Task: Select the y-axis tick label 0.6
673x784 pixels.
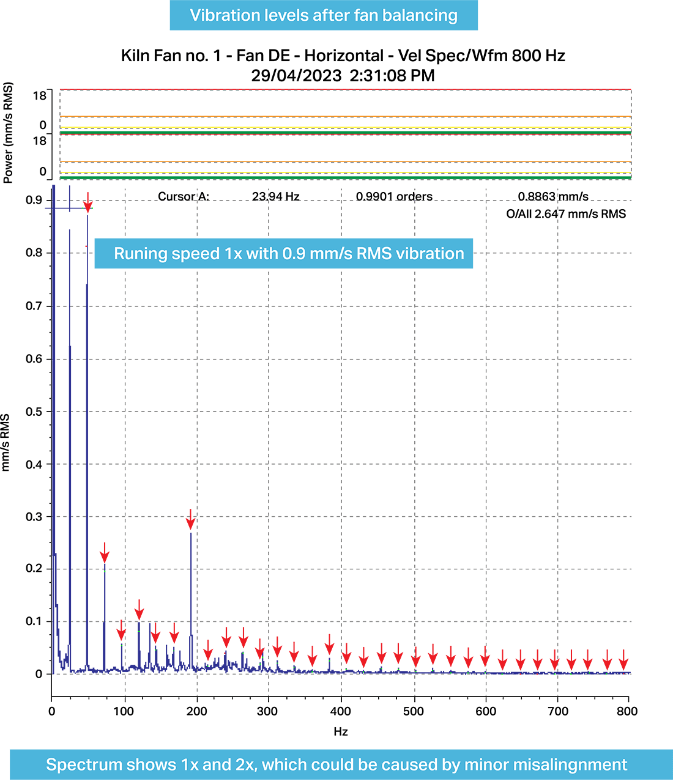Action: click(x=34, y=359)
